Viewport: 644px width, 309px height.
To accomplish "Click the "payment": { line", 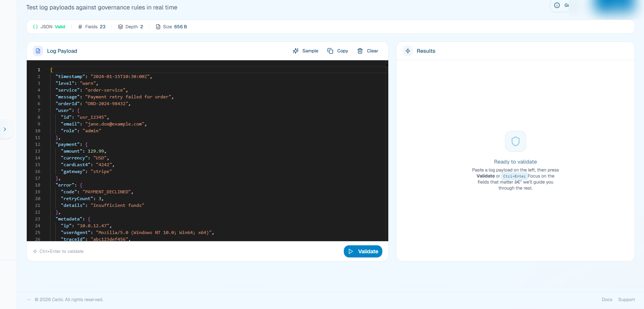I will click(72, 144).
